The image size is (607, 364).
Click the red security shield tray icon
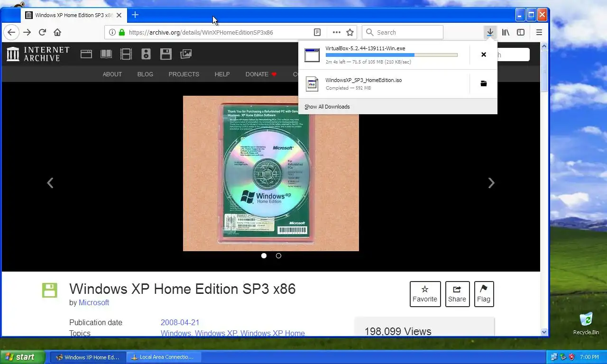click(x=571, y=357)
